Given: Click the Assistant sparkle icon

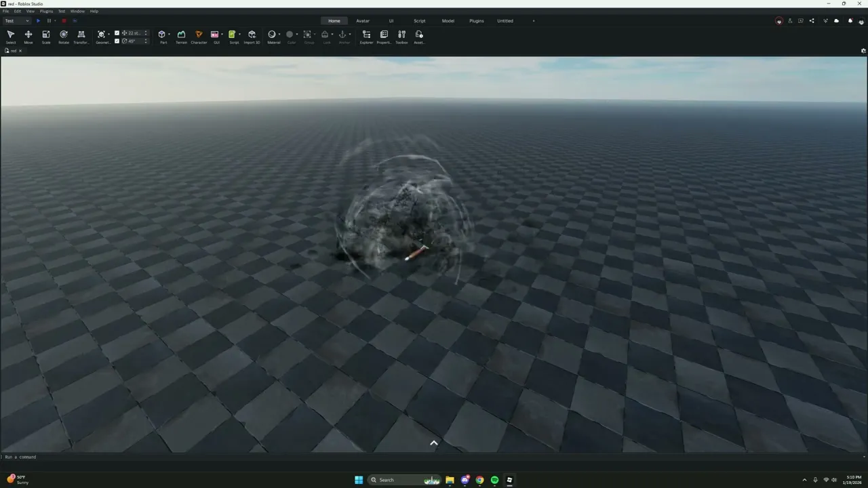Looking at the screenshot, I should 825,21.
